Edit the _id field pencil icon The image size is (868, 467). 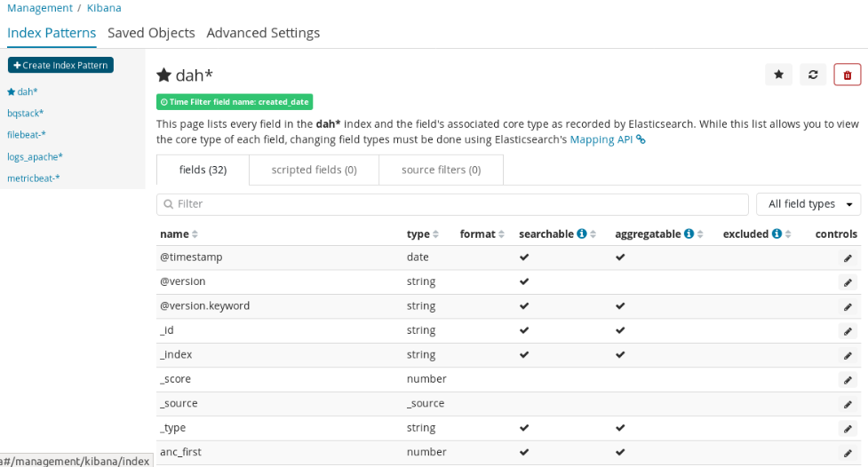[x=848, y=331]
